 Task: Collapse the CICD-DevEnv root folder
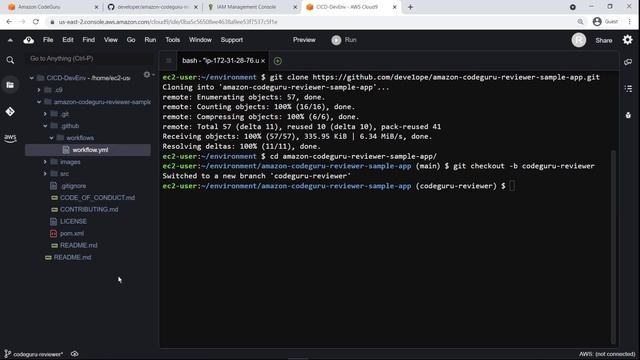[x=32, y=78]
